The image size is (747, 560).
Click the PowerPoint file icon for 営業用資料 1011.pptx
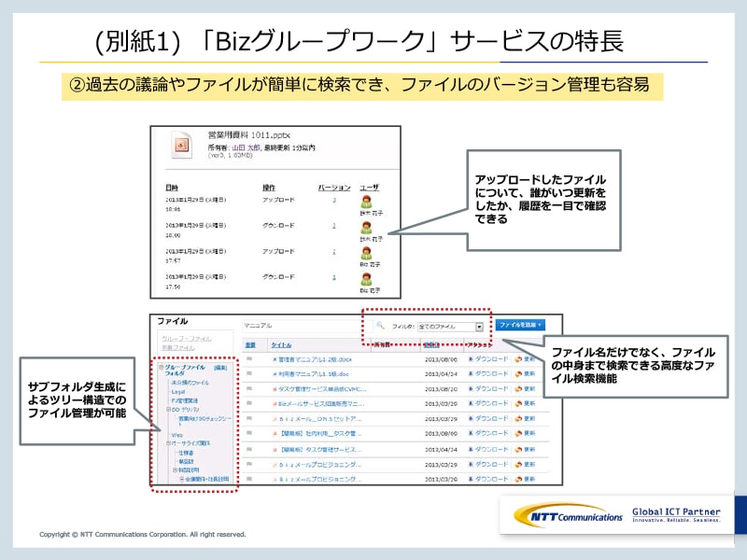click(181, 145)
